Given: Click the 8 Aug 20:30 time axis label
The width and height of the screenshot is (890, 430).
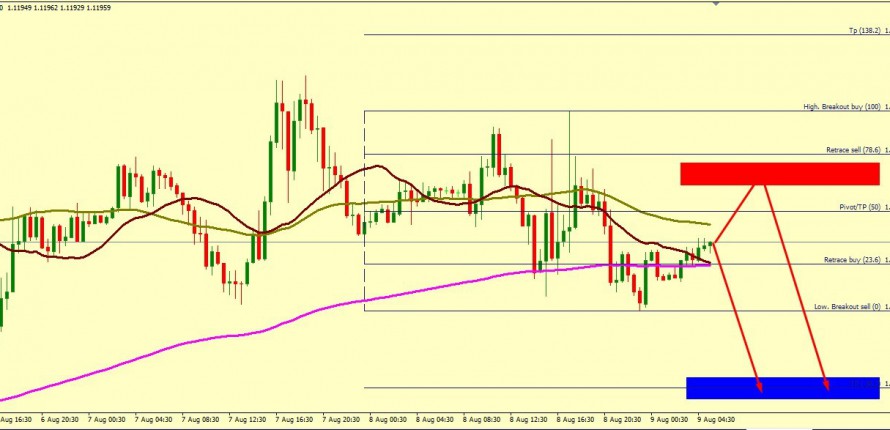Looking at the screenshot, I should click(x=623, y=421).
